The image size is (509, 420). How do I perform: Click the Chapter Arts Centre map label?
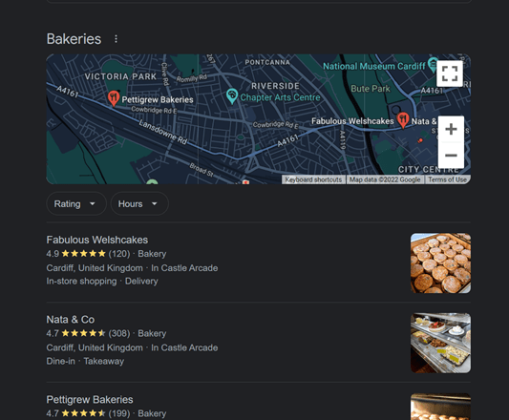tap(280, 97)
